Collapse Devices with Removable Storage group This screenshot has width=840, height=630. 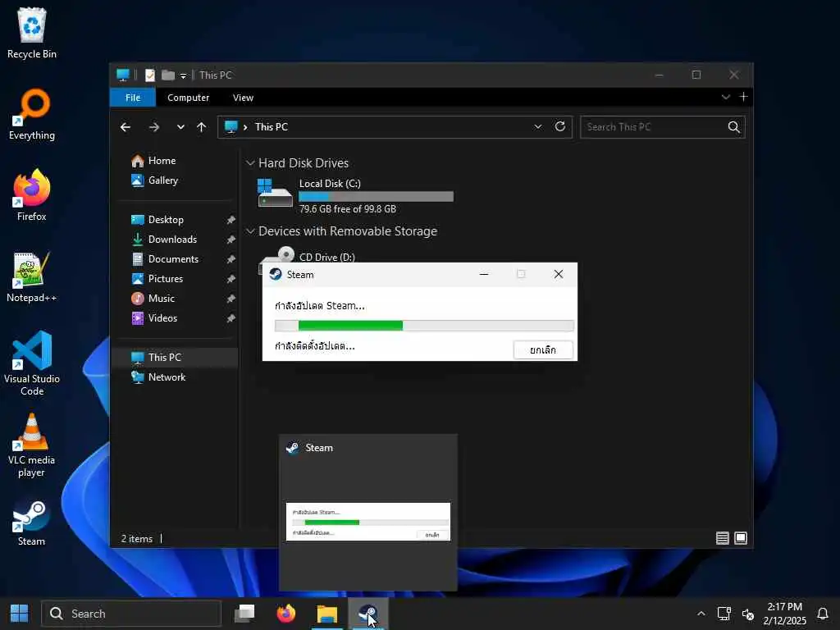click(250, 231)
